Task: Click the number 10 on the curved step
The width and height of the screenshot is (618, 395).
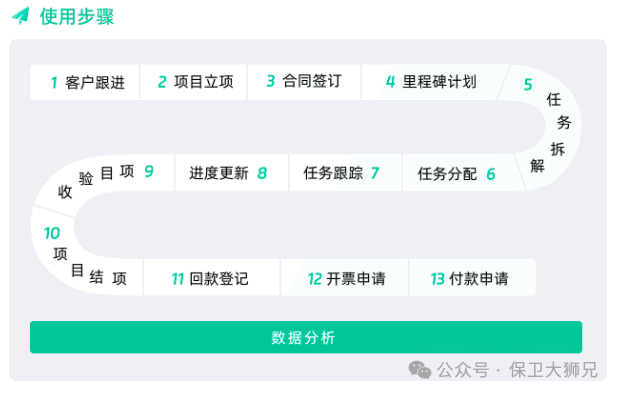Action: (52, 233)
